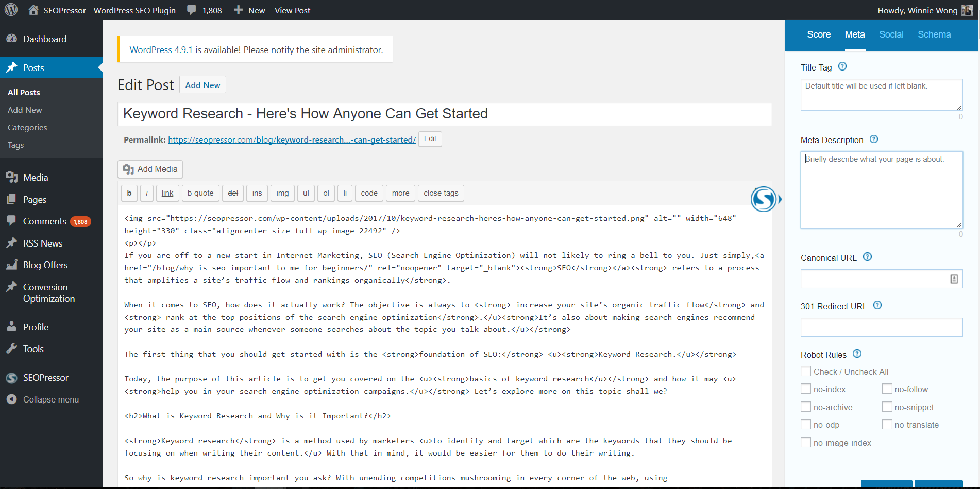Click the Media sidebar icon
Image resolution: width=980 pixels, height=489 pixels.
12,177
